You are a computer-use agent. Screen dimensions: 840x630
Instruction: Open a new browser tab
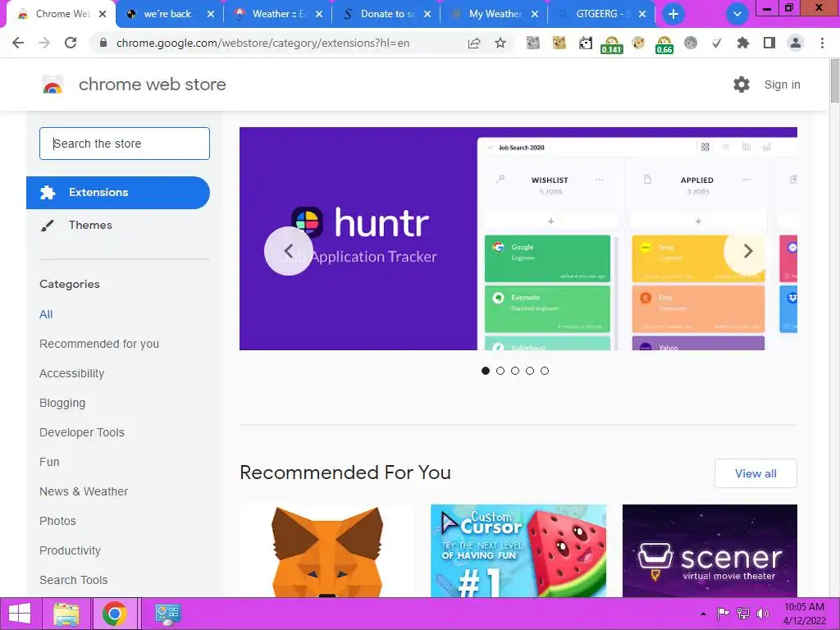[673, 14]
